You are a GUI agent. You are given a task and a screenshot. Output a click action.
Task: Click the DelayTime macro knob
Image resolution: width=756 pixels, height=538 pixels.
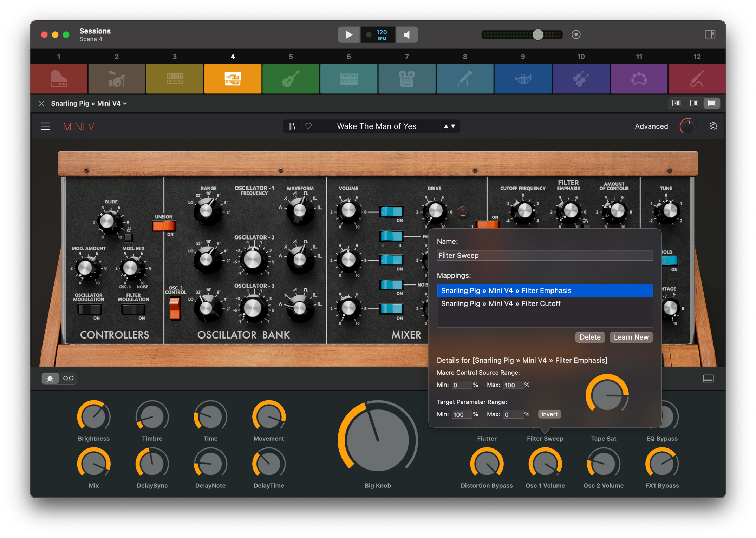pos(269,464)
